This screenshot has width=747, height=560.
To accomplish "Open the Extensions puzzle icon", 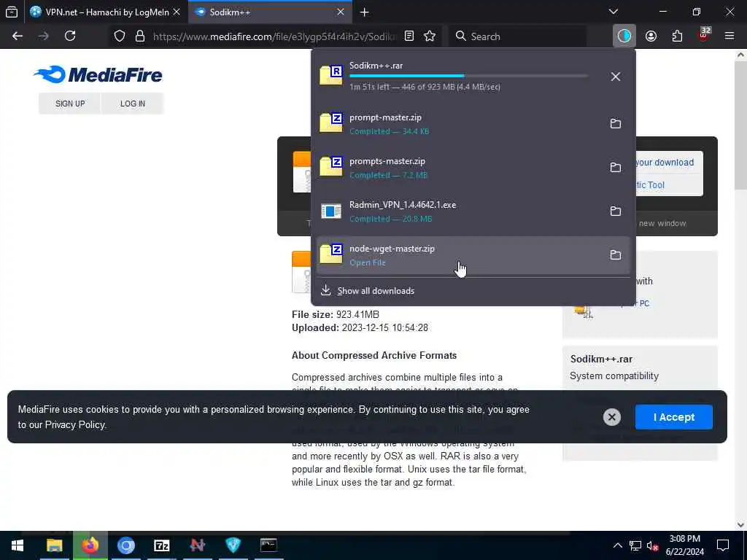I will point(678,36).
